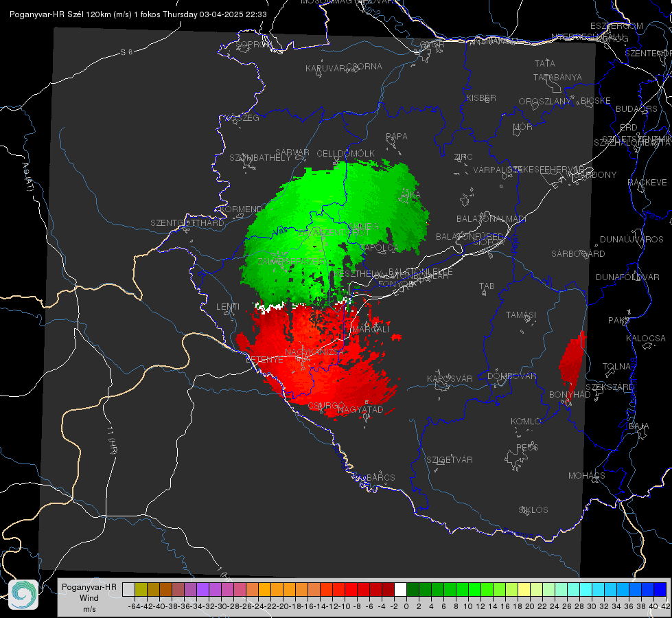Pick the dark red swatch between -4 and -2
672x618 pixels.
click(388, 589)
